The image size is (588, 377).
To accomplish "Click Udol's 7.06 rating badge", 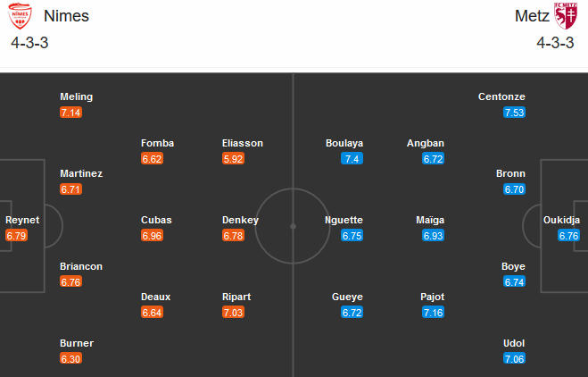I will click(514, 359).
